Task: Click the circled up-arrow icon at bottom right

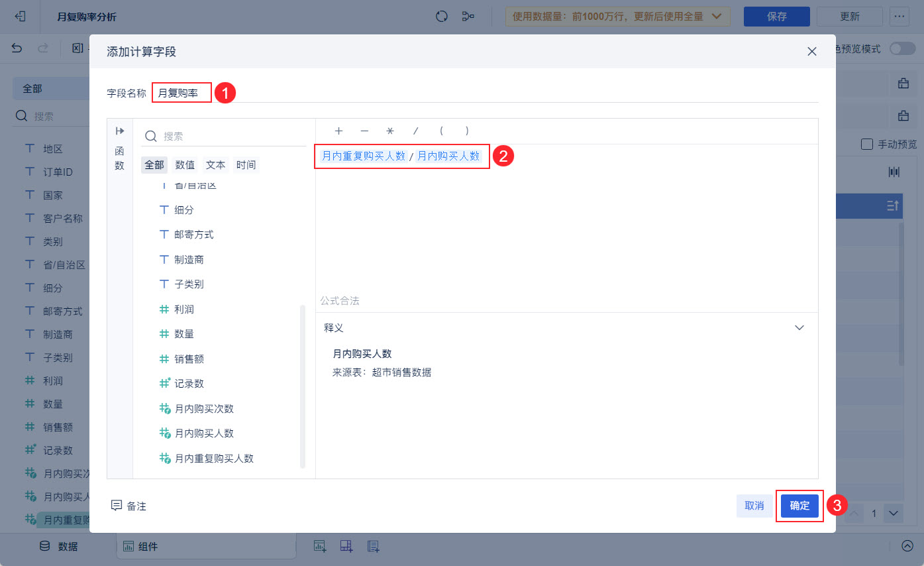Action: click(907, 546)
